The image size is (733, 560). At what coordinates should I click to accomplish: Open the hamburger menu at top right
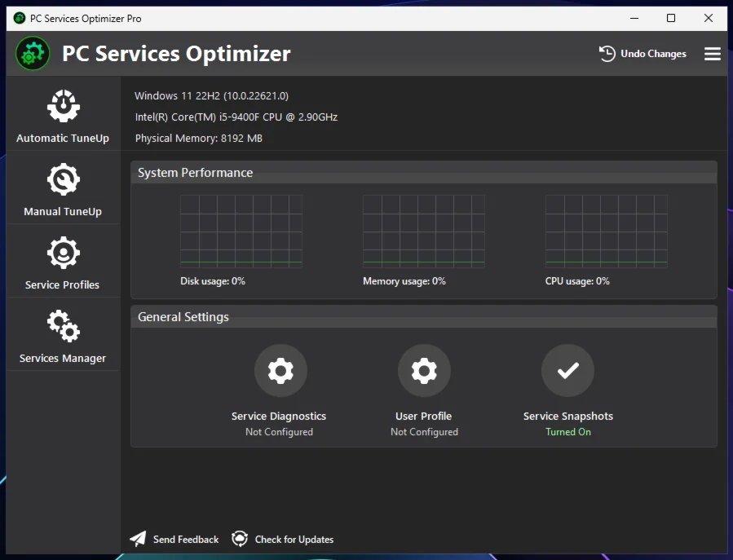click(x=712, y=54)
